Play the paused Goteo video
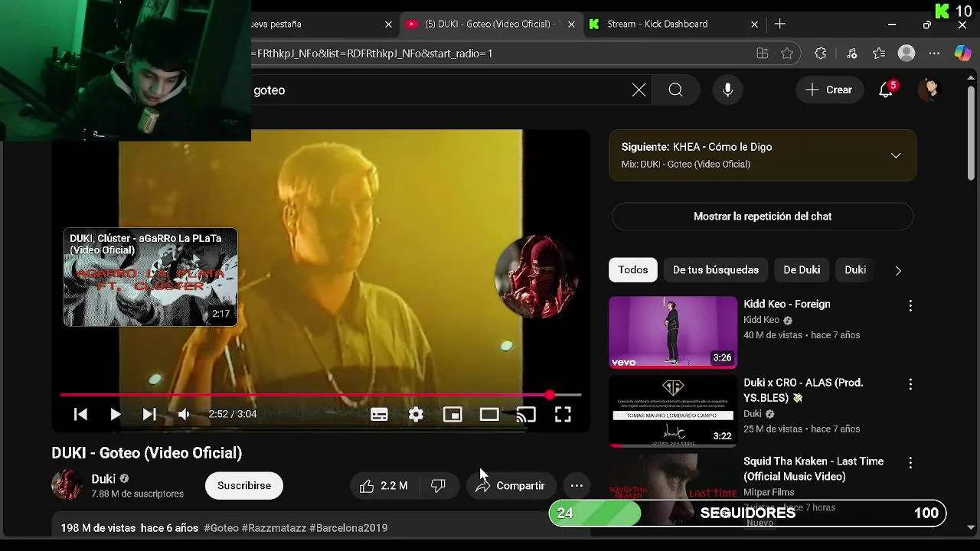Image resolution: width=980 pixels, height=551 pixels. tap(115, 414)
